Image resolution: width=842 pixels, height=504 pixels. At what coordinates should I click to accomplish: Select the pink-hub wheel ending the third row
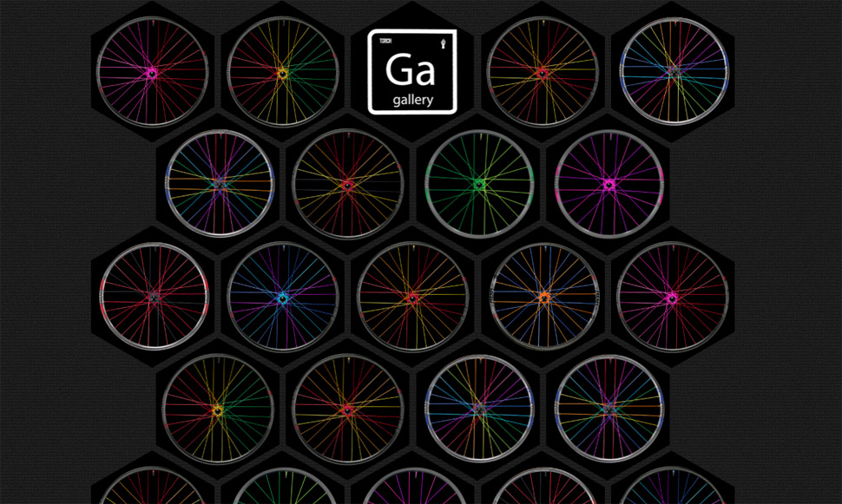click(x=673, y=297)
